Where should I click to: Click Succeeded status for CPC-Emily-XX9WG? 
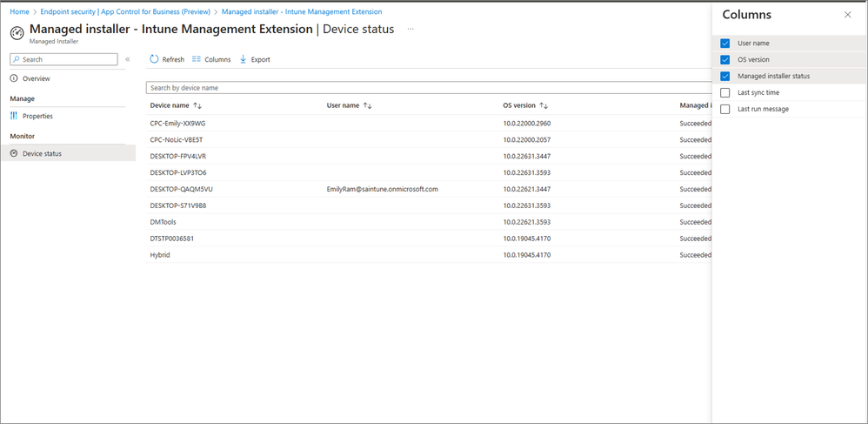click(x=695, y=123)
